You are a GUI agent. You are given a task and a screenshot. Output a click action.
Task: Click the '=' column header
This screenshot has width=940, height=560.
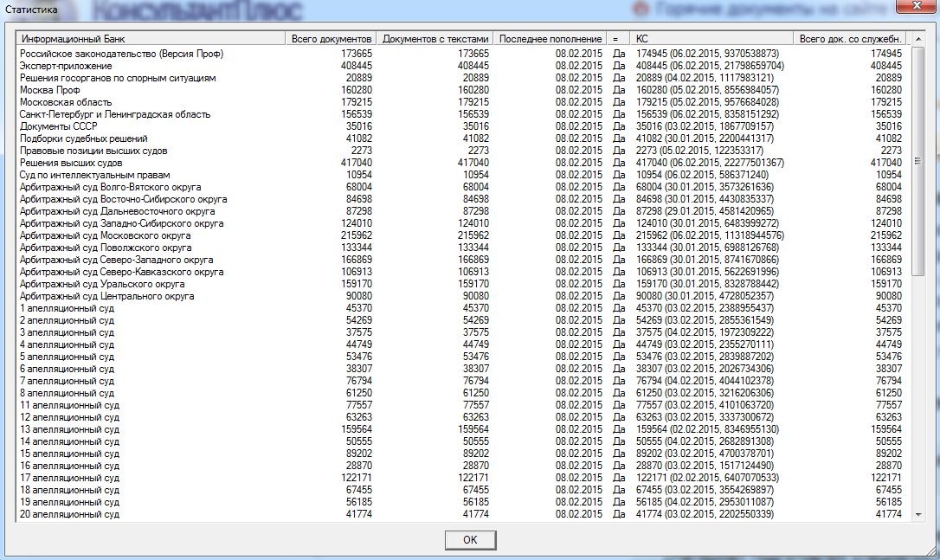click(x=618, y=38)
